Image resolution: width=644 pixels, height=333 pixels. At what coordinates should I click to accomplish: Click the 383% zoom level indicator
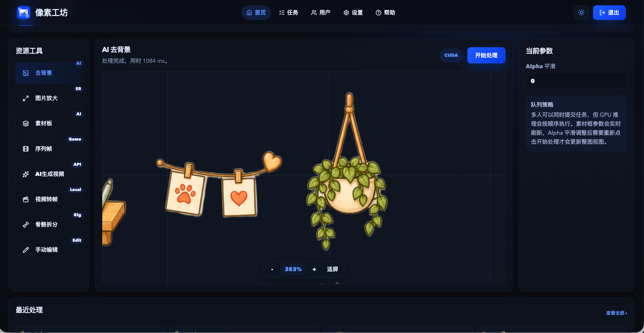[x=293, y=269]
